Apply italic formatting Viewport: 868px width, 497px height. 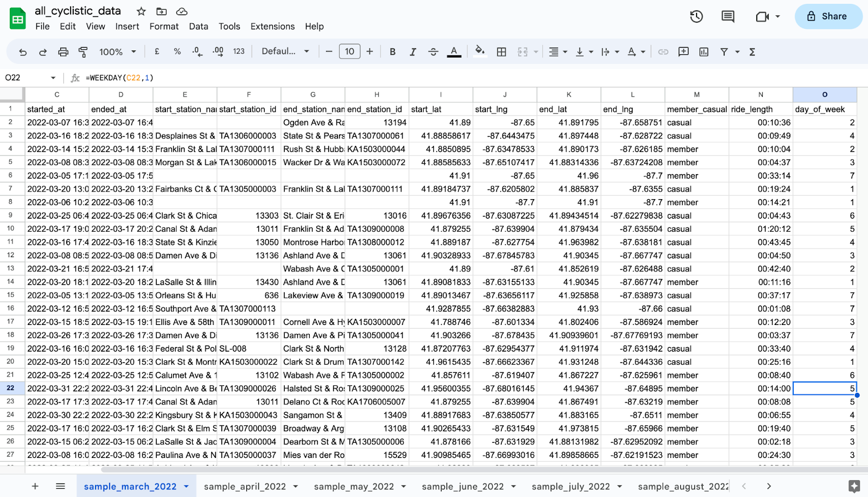click(412, 51)
